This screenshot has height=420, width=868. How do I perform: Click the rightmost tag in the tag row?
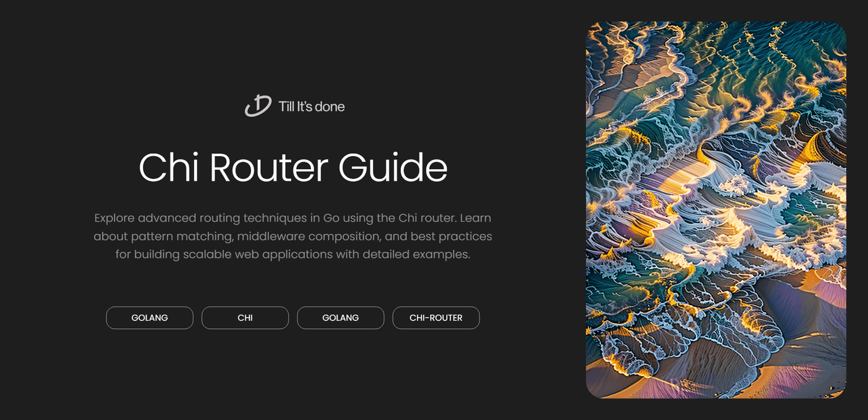pos(436,318)
